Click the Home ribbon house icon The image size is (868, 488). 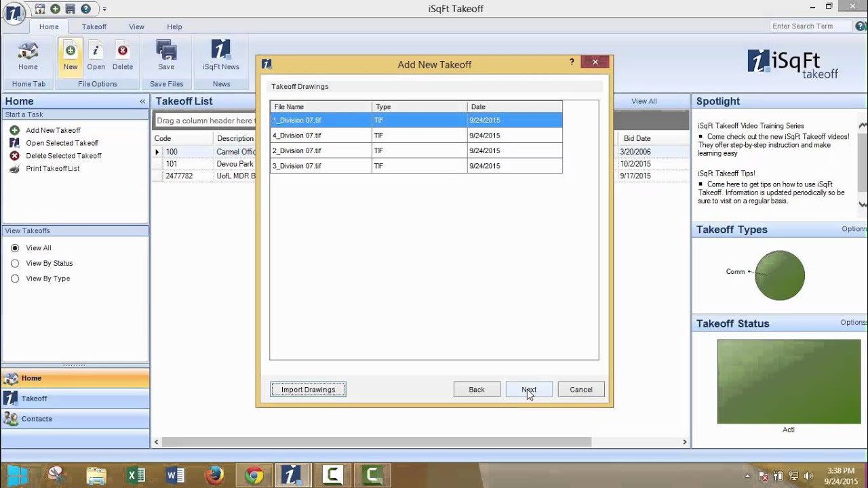28,52
